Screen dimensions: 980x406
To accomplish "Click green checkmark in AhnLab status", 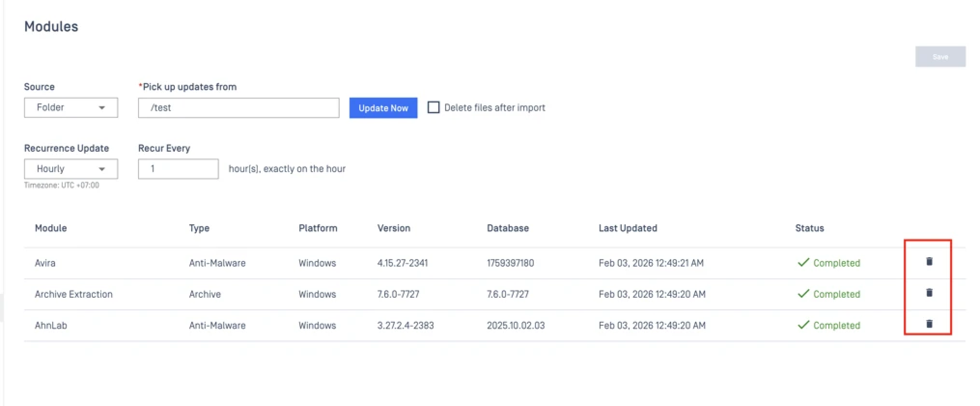I will (x=803, y=325).
